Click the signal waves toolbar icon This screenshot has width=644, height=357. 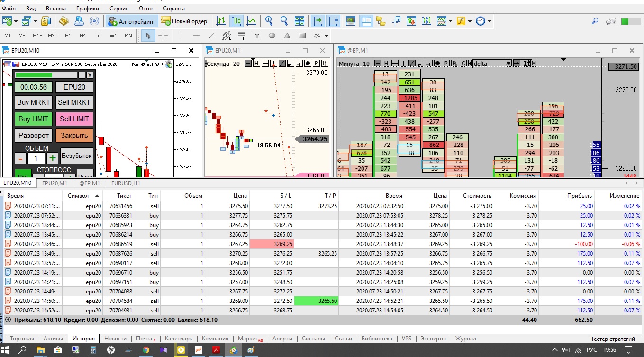pyautogui.click(x=94, y=21)
